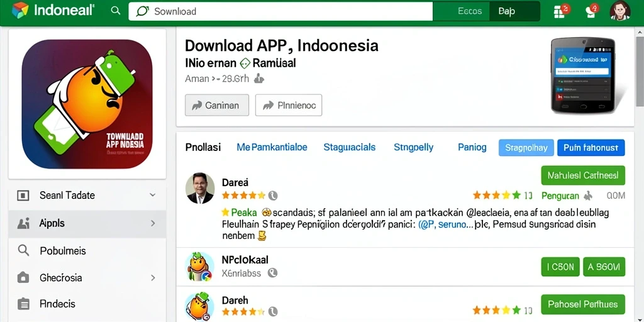The height and width of the screenshot is (322, 644).
Task: Open the Rndecis sidebar item
Action: (x=87, y=304)
